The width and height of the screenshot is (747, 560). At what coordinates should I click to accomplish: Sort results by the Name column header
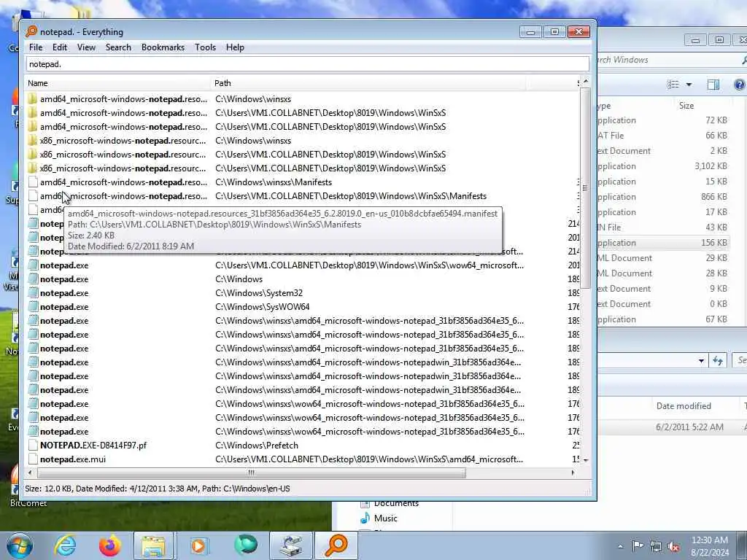point(118,83)
